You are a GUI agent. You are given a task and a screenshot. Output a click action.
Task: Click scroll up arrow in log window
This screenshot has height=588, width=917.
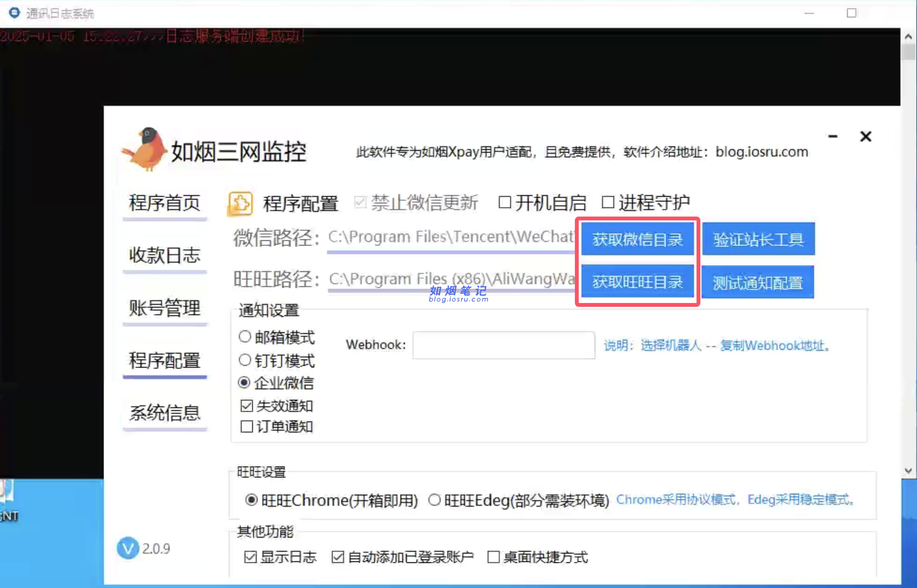tap(908, 36)
